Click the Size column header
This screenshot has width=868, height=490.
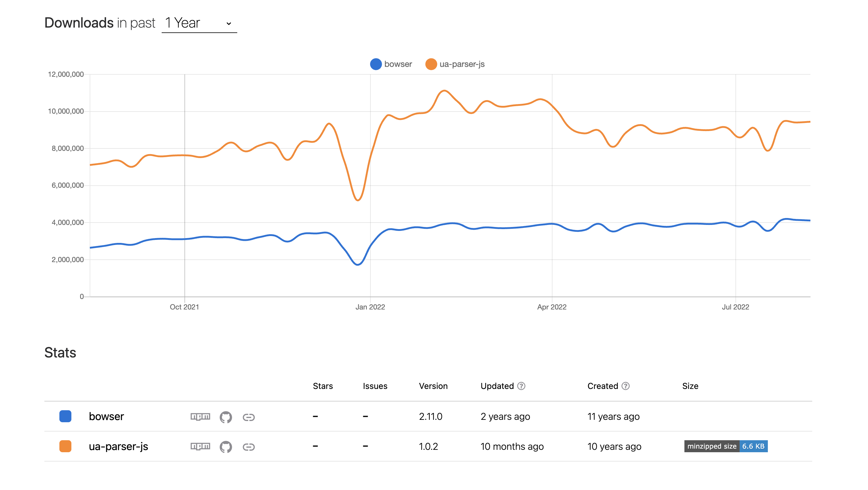[x=690, y=386]
